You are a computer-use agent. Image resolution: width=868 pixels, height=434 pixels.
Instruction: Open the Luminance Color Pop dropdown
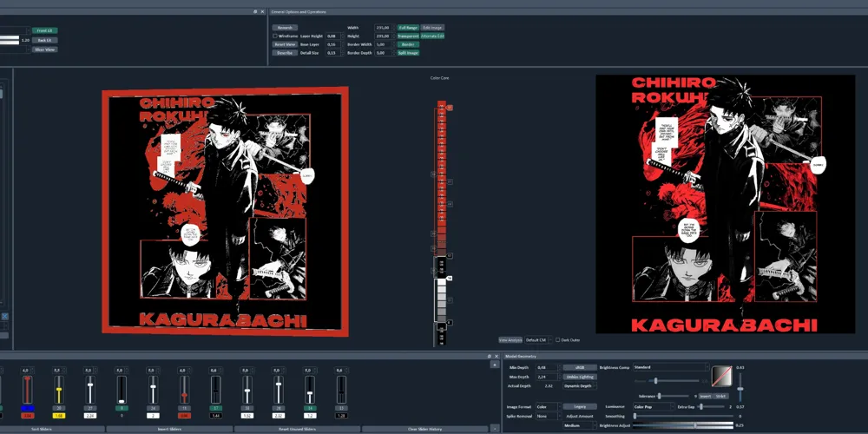tap(654, 407)
